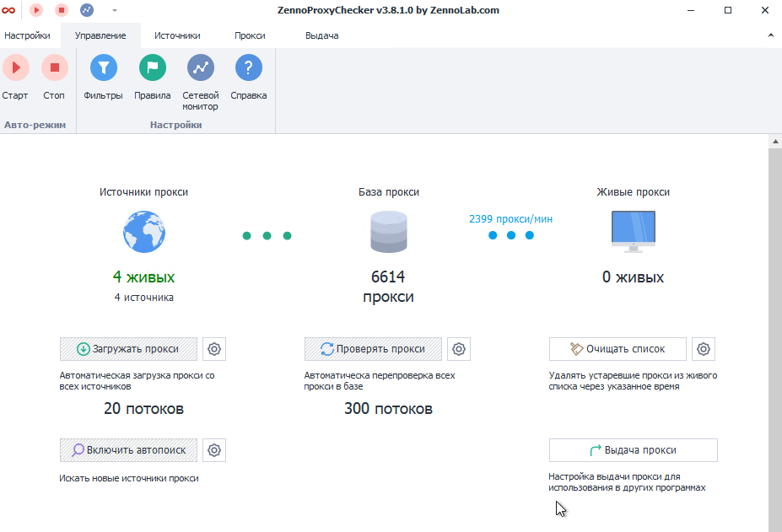Open the Настройки ribbon tab
This screenshot has height=532, width=782.
28,35
